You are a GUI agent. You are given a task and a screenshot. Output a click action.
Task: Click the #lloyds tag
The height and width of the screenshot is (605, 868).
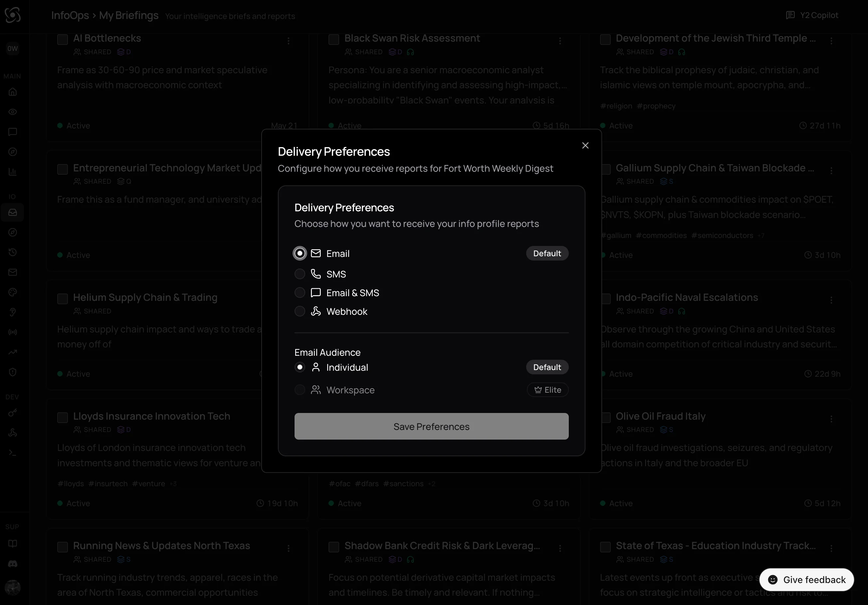(71, 483)
